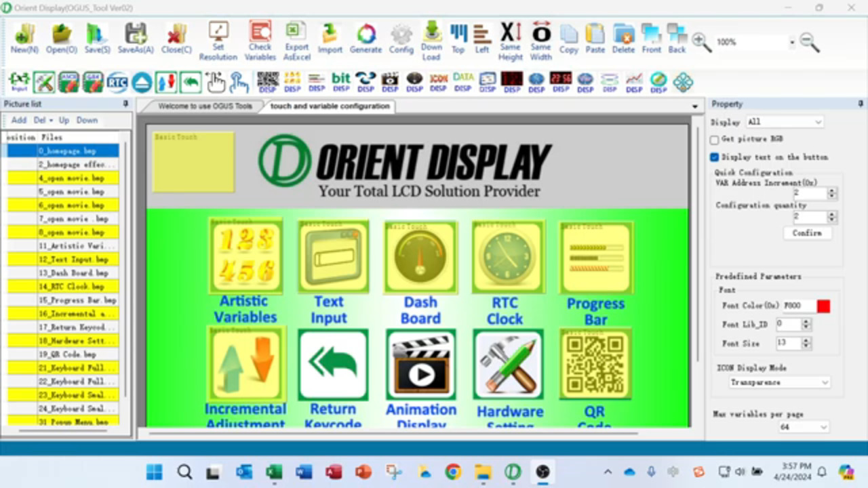This screenshot has height=488, width=868.
Task: Select 12_Text Input.bmp in picture list
Action: (62, 259)
